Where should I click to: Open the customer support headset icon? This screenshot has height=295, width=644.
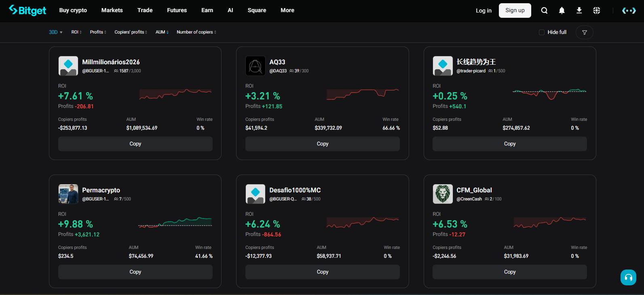coord(628,277)
